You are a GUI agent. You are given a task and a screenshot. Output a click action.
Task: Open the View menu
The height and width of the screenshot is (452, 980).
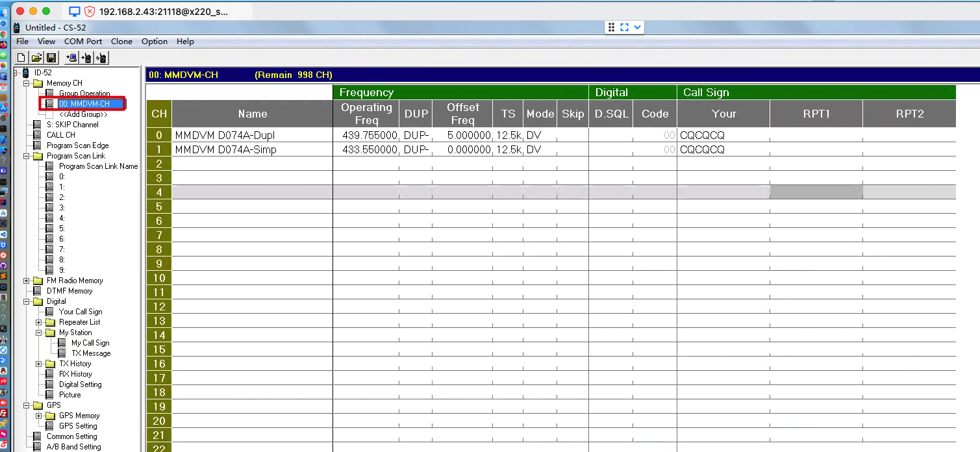click(46, 41)
